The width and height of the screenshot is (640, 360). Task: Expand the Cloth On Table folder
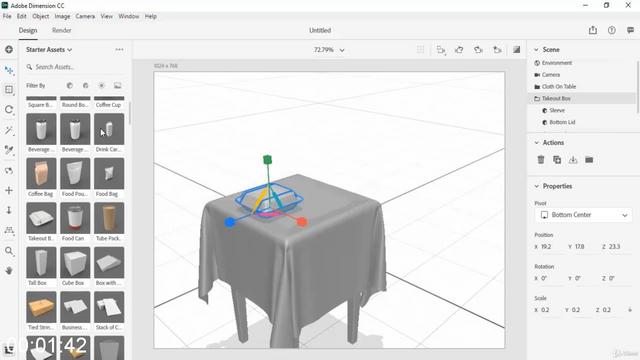pos(537,87)
